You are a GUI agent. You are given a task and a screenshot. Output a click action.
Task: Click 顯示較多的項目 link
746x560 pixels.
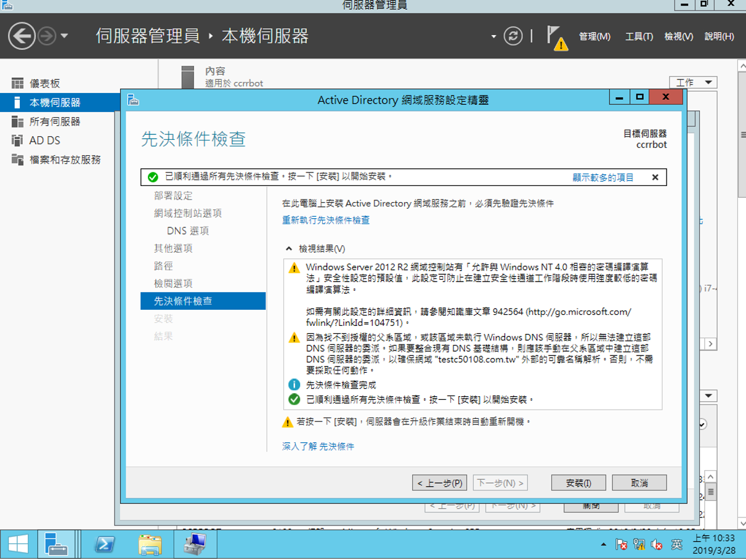(603, 177)
